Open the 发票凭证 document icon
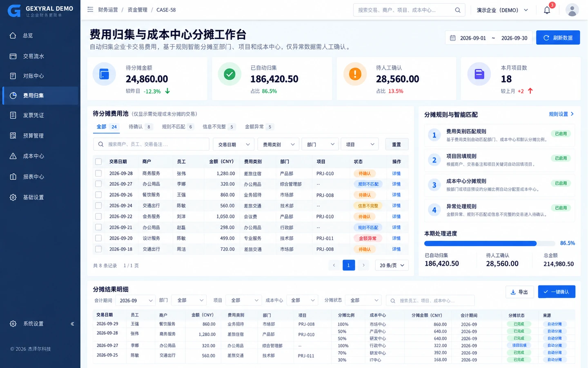 [13, 115]
